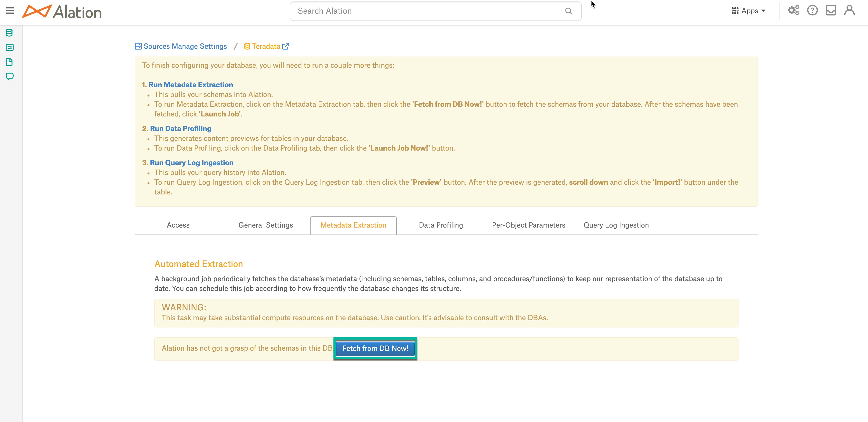
Task: Go to Sources Manage Settings breadcrumb
Action: click(x=185, y=46)
